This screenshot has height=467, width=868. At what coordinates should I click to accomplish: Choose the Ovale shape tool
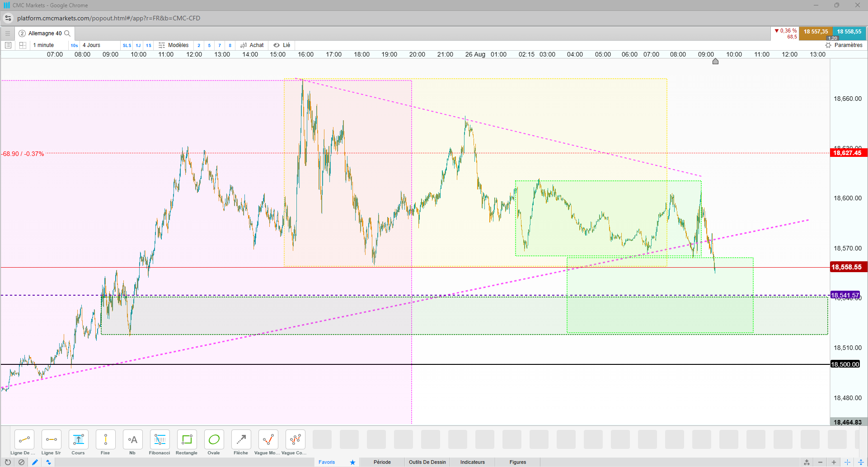pos(214,443)
